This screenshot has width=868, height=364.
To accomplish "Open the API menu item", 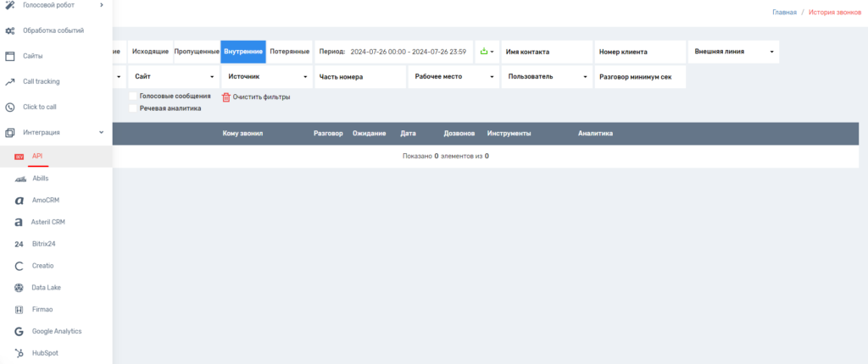I will [x=37, y=156].
